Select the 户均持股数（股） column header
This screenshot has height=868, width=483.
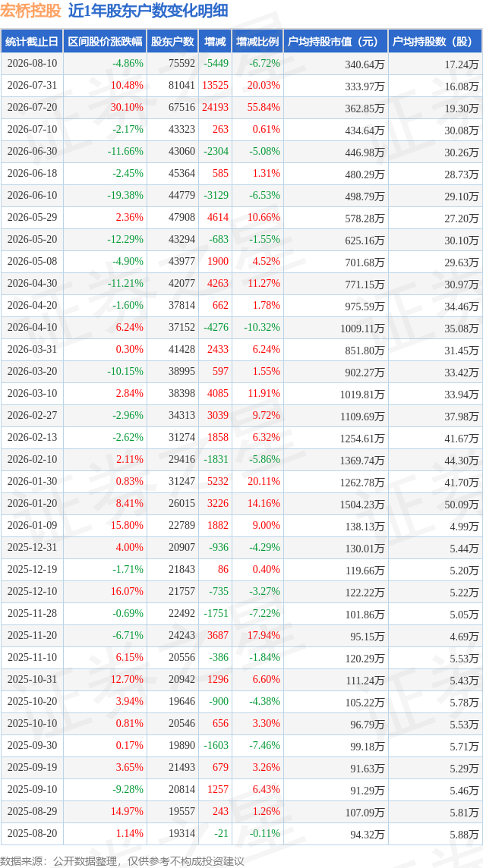(435, 42)
